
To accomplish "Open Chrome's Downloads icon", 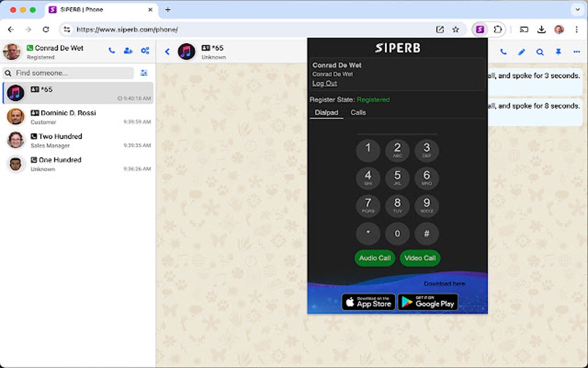I will 542,29.
